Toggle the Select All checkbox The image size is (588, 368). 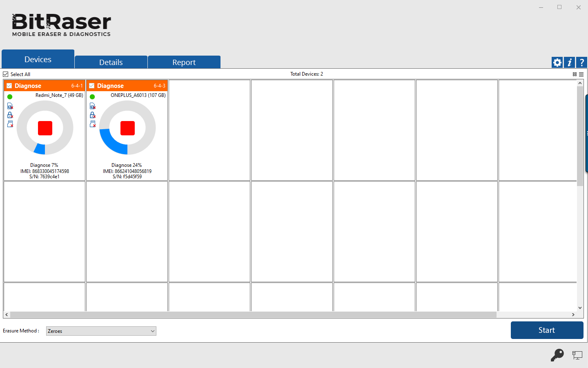[x=6, y=74]
